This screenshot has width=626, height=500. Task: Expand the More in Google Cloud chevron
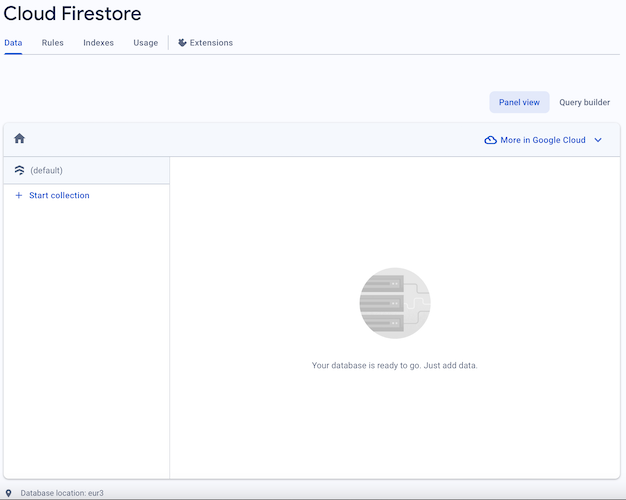pyautogui.click(x=598, y=140)
